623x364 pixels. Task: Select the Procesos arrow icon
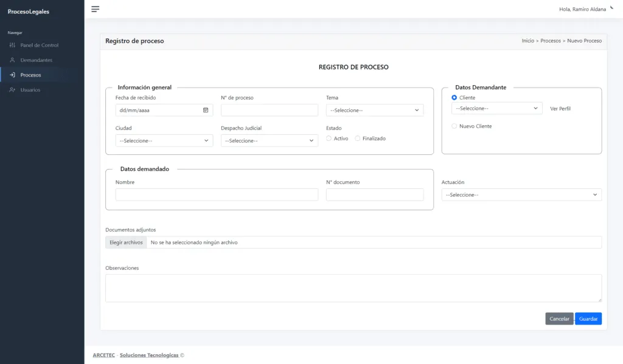point(13,74)
